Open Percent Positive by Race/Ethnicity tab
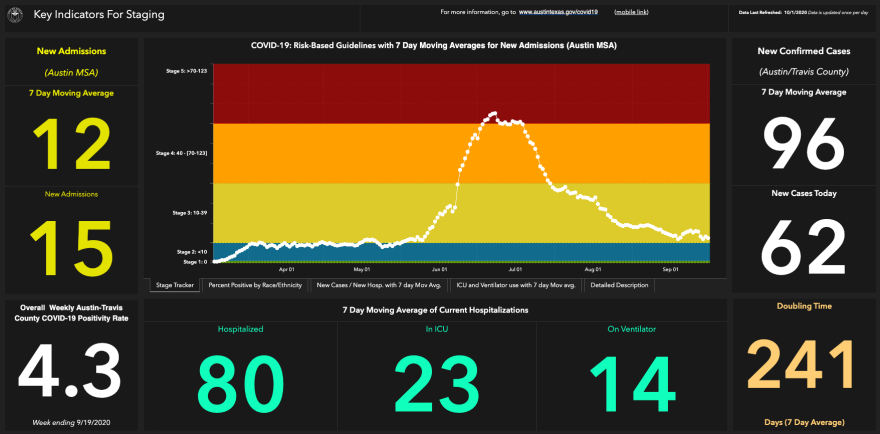Screen dimensions: 880x434 click(x=254, y=285)
